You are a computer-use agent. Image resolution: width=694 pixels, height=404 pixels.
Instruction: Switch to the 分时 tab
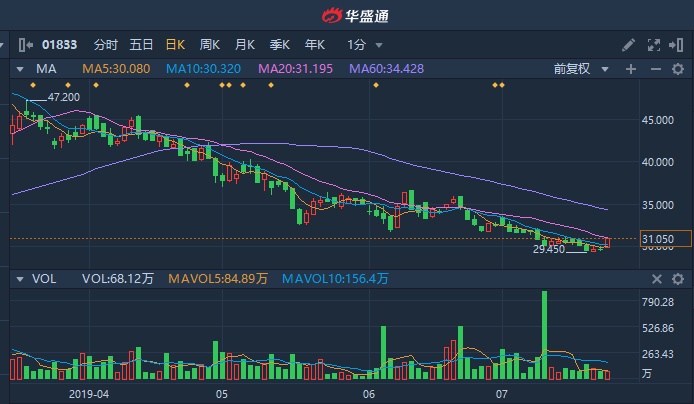pyautogui.click(x=106, y=45)
